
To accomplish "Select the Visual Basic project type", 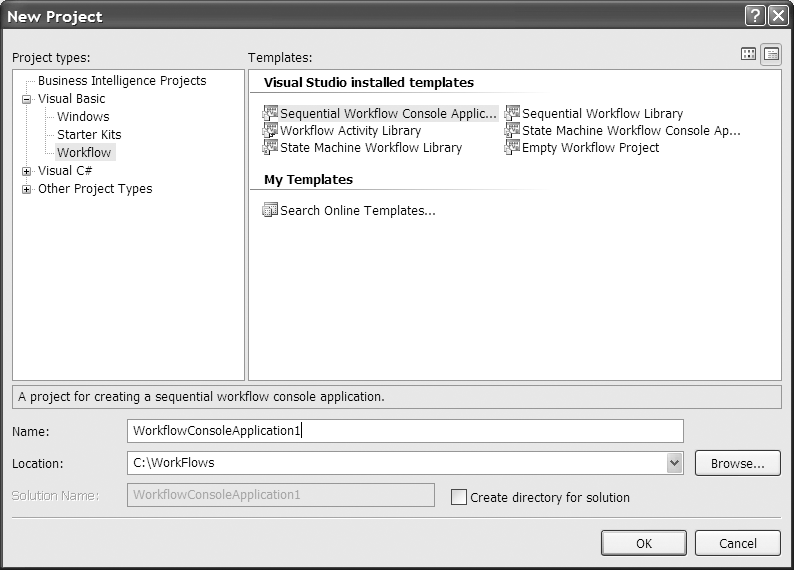I will point(71,99).
